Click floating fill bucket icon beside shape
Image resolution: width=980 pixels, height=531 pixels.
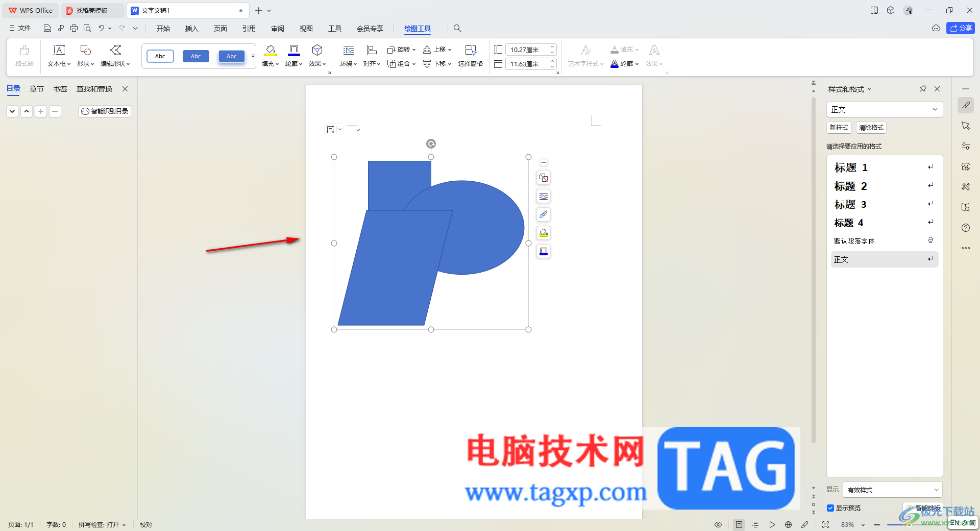544,233
